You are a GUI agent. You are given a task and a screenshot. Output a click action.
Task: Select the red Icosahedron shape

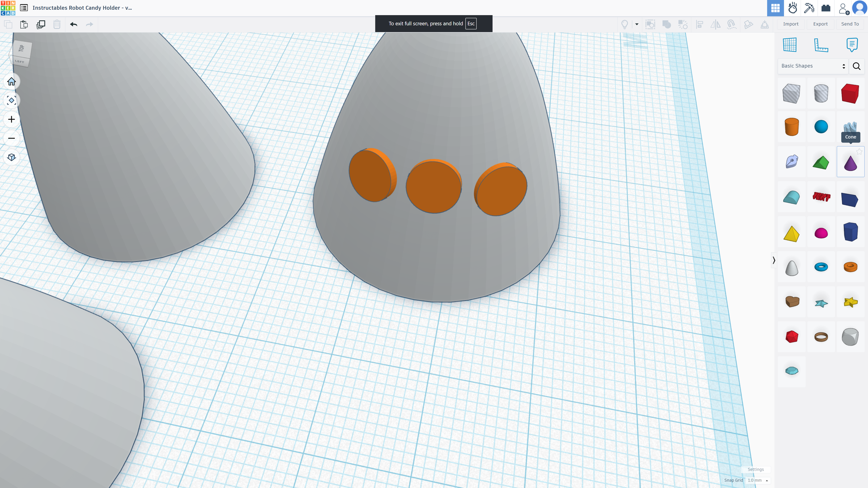pyautogui.click(x=791, y=336)
